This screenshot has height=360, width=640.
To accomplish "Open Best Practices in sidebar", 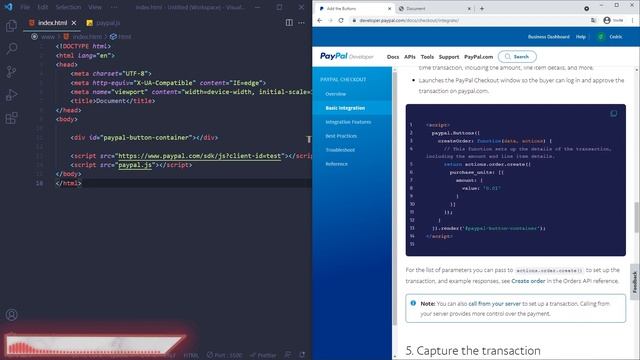I will click(341, 136).
